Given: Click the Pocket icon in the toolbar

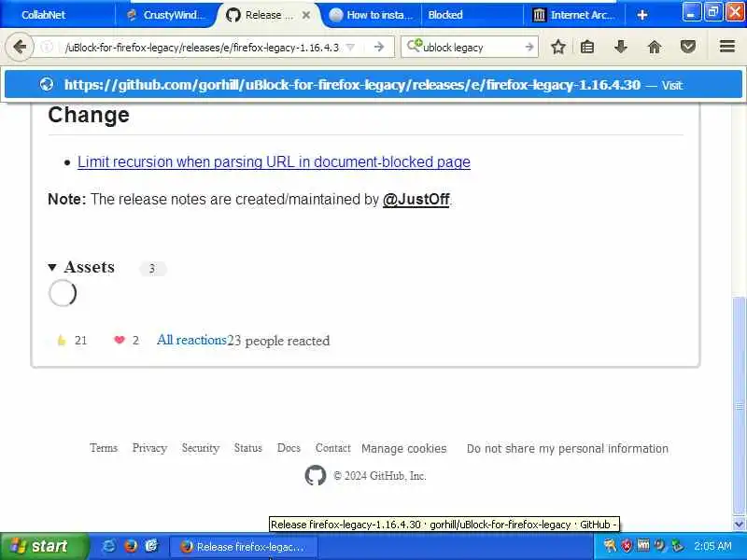Looking at the screenshot, I should [x=688, y=47].
